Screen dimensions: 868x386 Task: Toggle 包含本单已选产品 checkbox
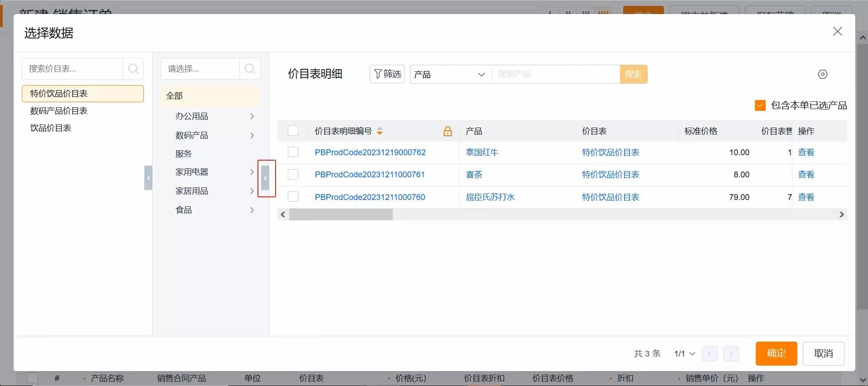[x=760, y=105]
